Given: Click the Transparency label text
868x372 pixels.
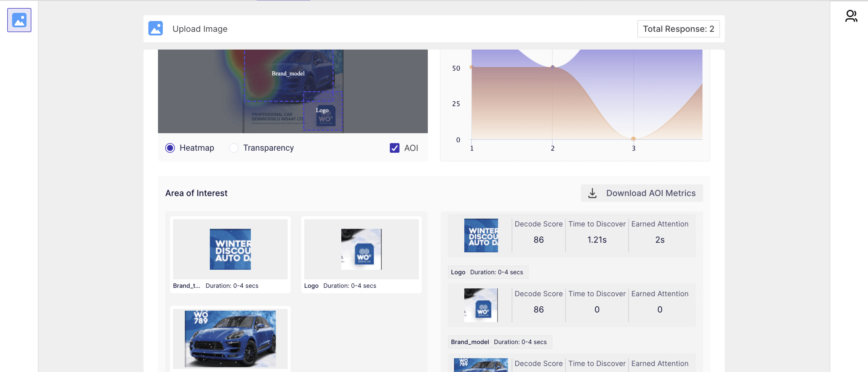Looking at the screenshot, I should 268,148.
